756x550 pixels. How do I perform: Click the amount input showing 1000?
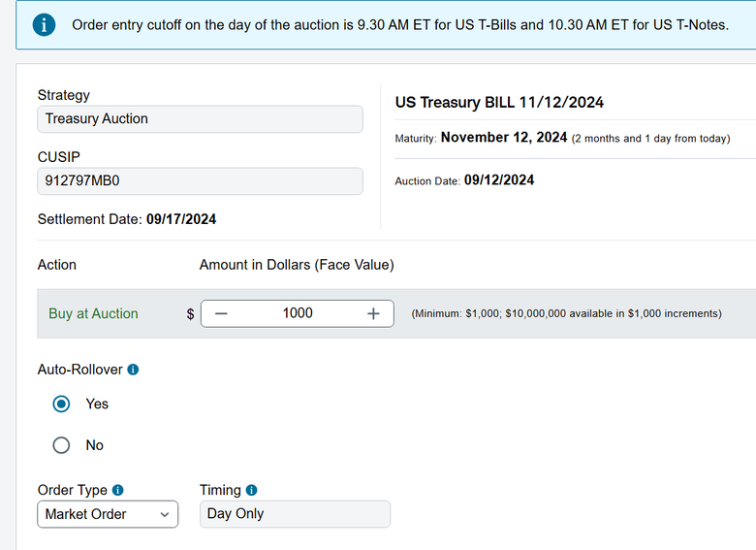[298, 313]
